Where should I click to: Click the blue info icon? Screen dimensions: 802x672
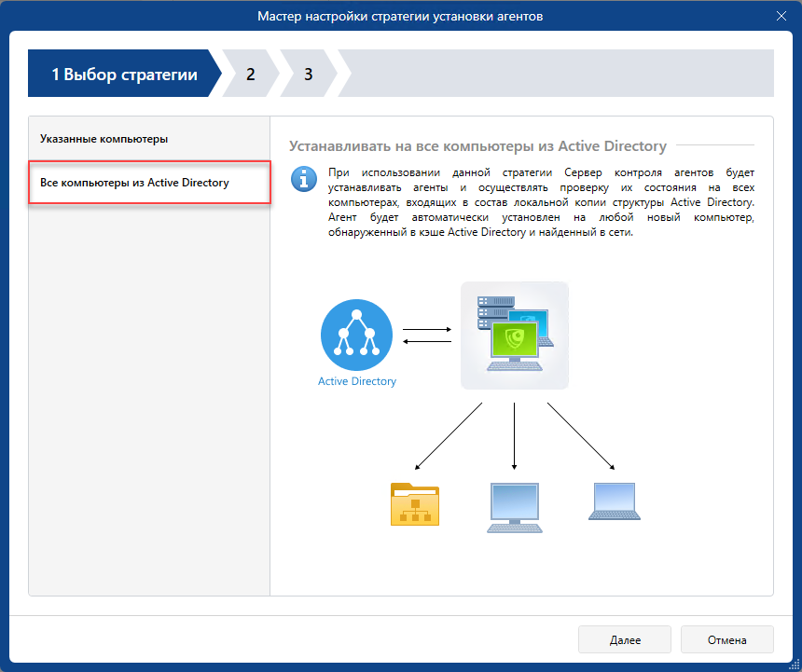(304, 179)
